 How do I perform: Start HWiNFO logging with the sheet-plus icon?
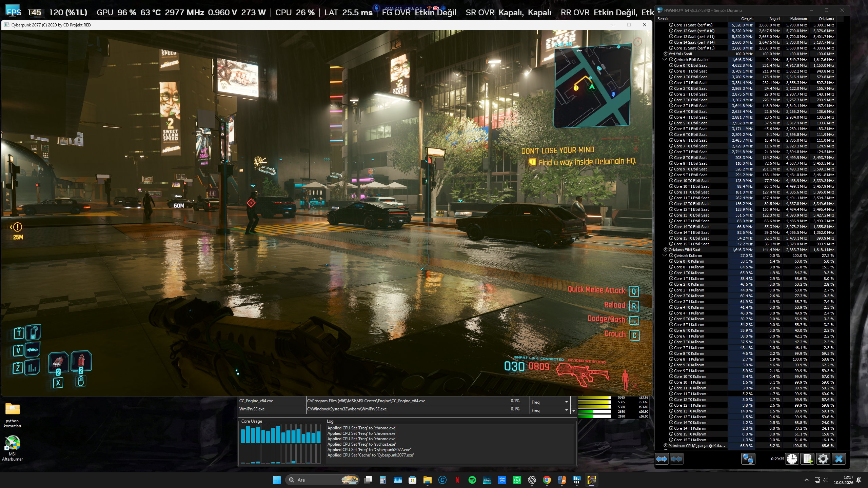coord(808,459)
